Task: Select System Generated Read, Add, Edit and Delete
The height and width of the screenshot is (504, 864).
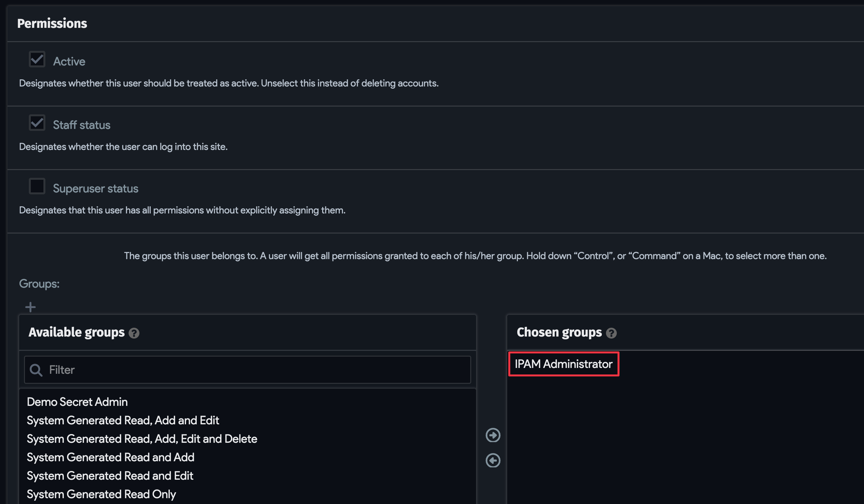Action: click(x=142, y=439)
